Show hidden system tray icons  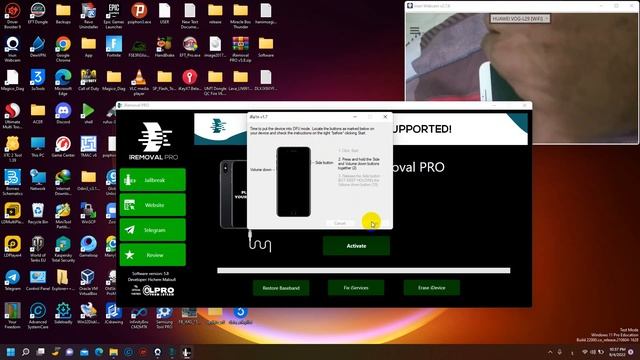pyautogui.click(x=550, y=352)
